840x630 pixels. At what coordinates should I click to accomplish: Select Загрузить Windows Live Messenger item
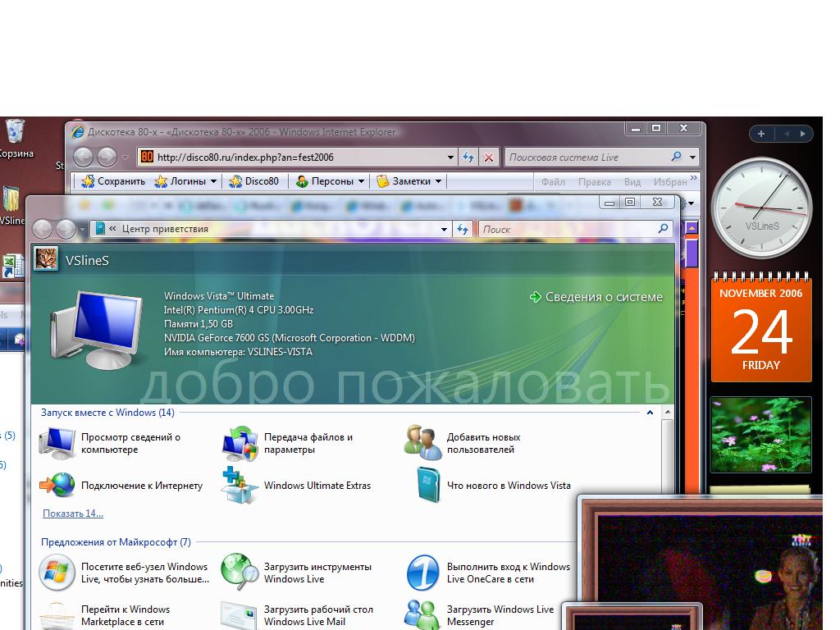479,615
